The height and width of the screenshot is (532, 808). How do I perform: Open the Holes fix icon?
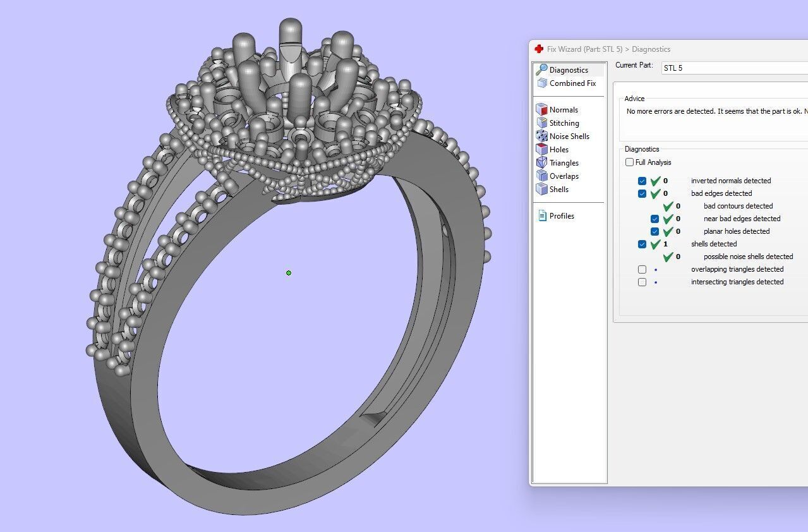click(541, 149)
